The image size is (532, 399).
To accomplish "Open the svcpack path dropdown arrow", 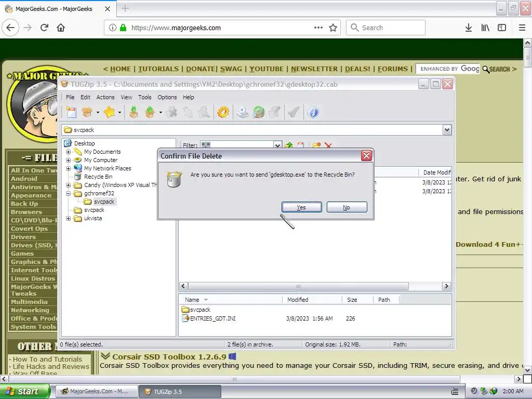I will pos(447,130).
